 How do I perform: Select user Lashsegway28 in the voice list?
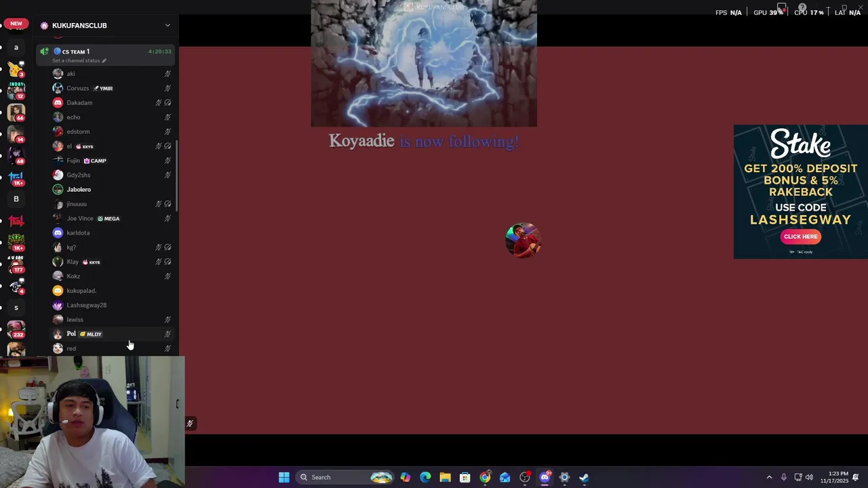[x=112, y=305]
